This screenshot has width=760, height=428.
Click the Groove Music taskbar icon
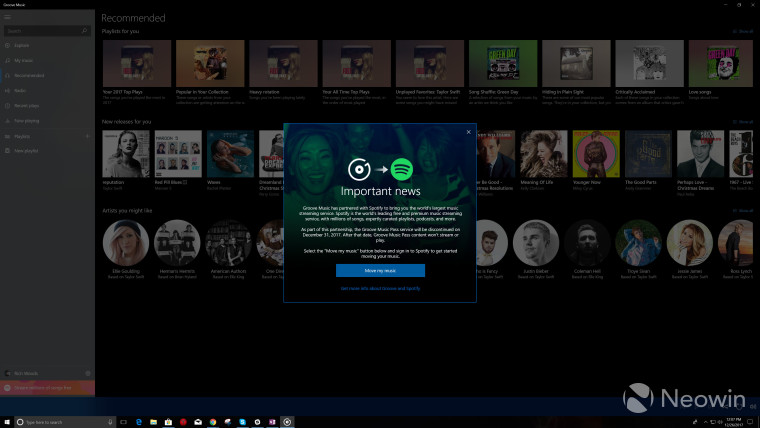(287, 422)
